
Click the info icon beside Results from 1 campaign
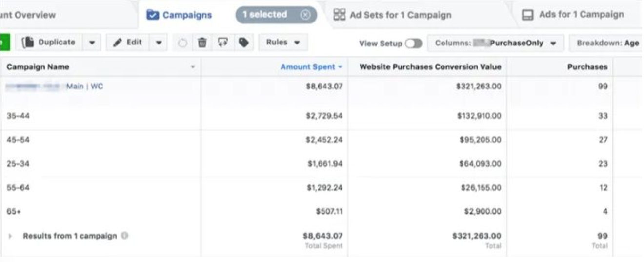(125, 236)
